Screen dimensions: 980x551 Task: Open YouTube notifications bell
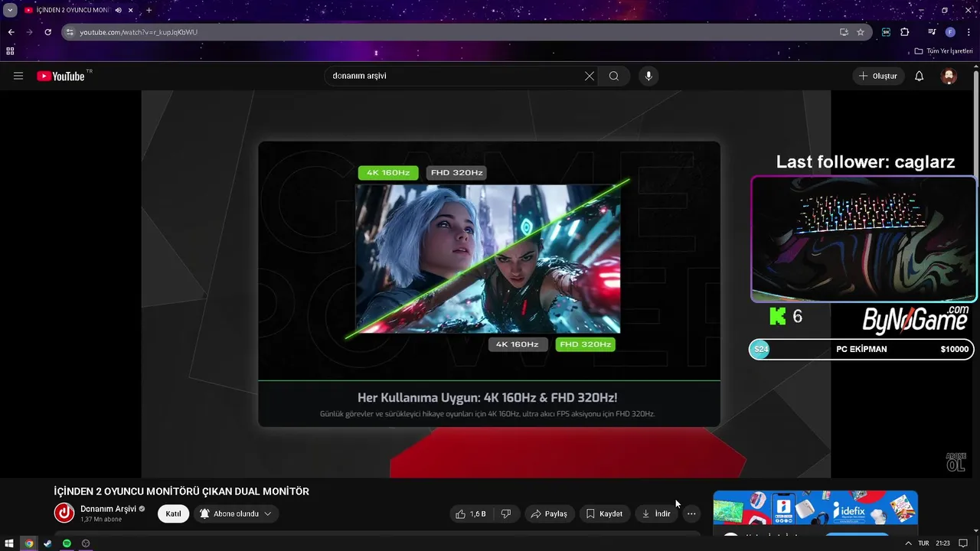[x=920, y=76]
